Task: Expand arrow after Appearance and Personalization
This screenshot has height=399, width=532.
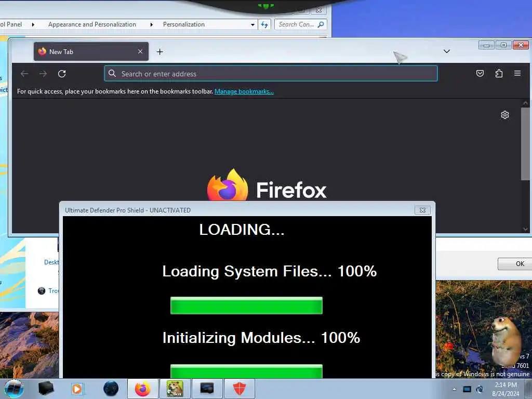Action: click(151, 24)
